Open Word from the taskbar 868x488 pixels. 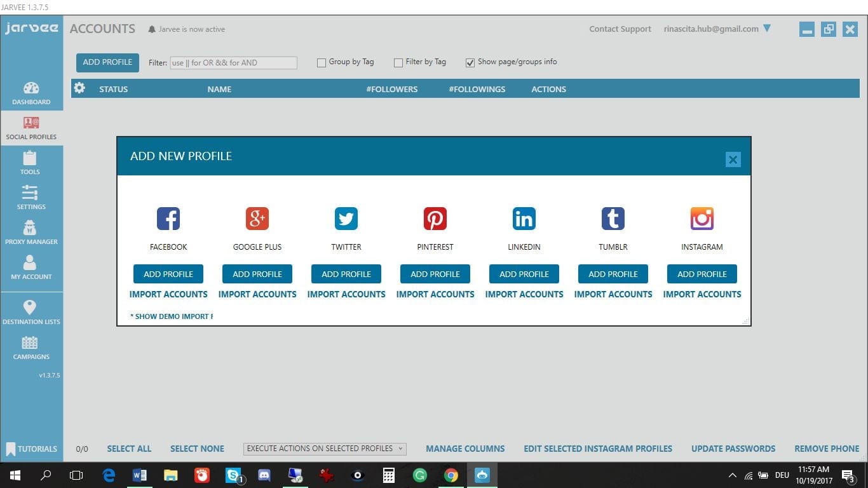click(x=140, y=475)
